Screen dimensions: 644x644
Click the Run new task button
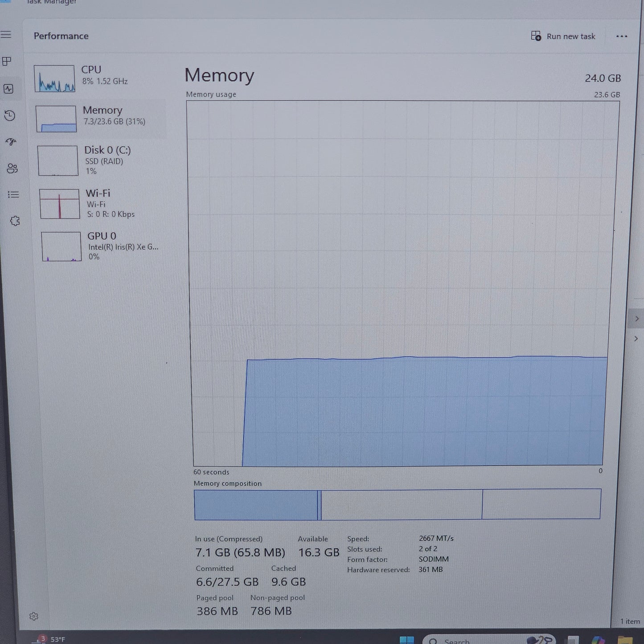[563, 36]
